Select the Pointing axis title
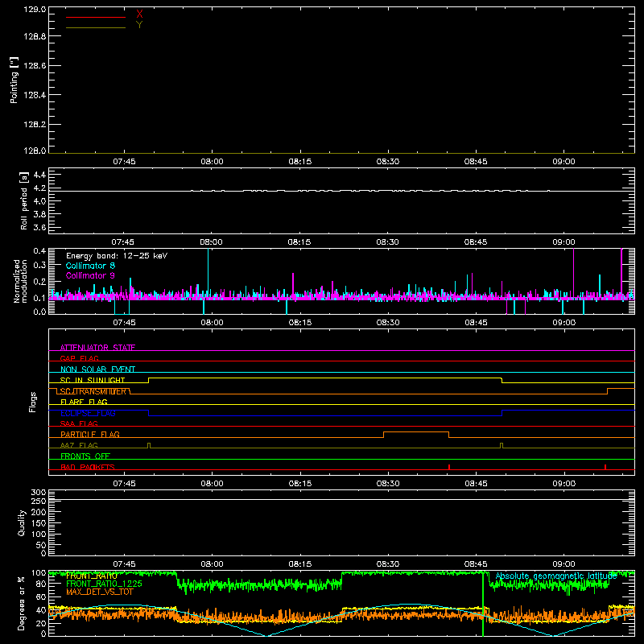644x644 pixels. [14, 80]
